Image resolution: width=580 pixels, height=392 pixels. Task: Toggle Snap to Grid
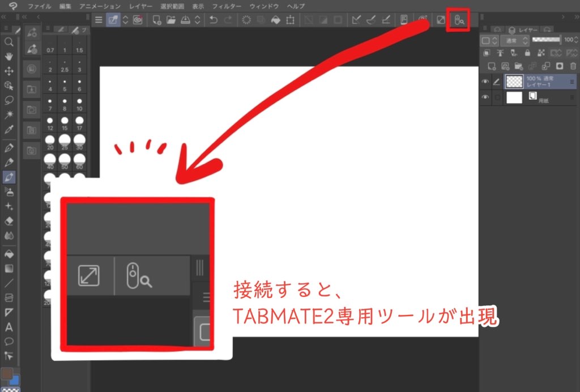(x=386, y=20)
